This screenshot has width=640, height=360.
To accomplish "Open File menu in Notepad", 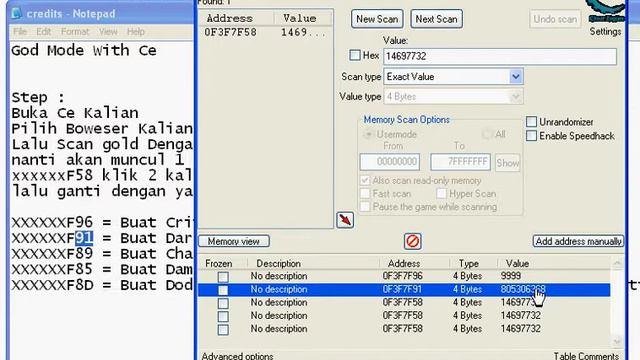I will coord(20,31).
